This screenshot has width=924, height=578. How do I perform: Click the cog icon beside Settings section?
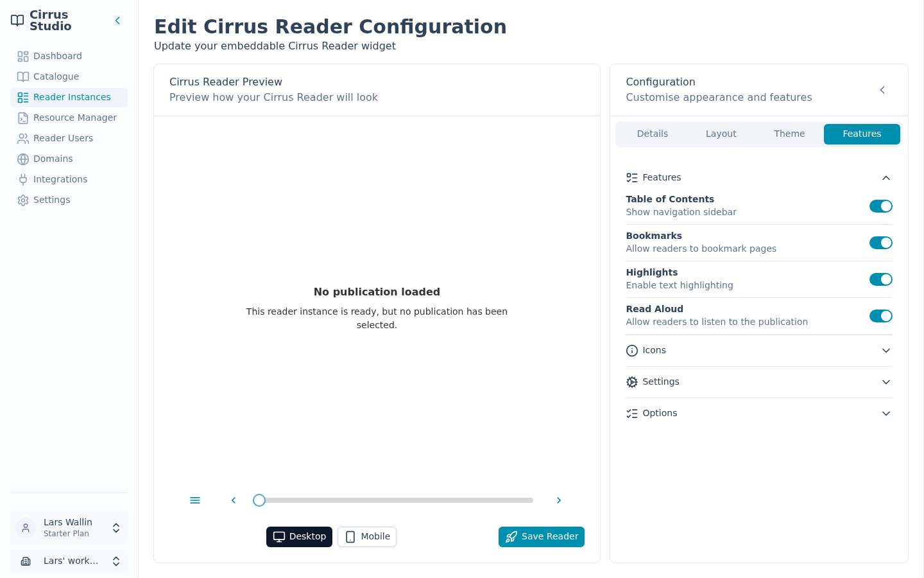pos(632,382)
